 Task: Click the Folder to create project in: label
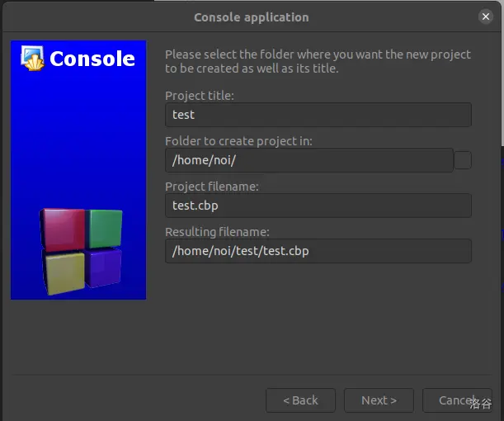point(238,141)
